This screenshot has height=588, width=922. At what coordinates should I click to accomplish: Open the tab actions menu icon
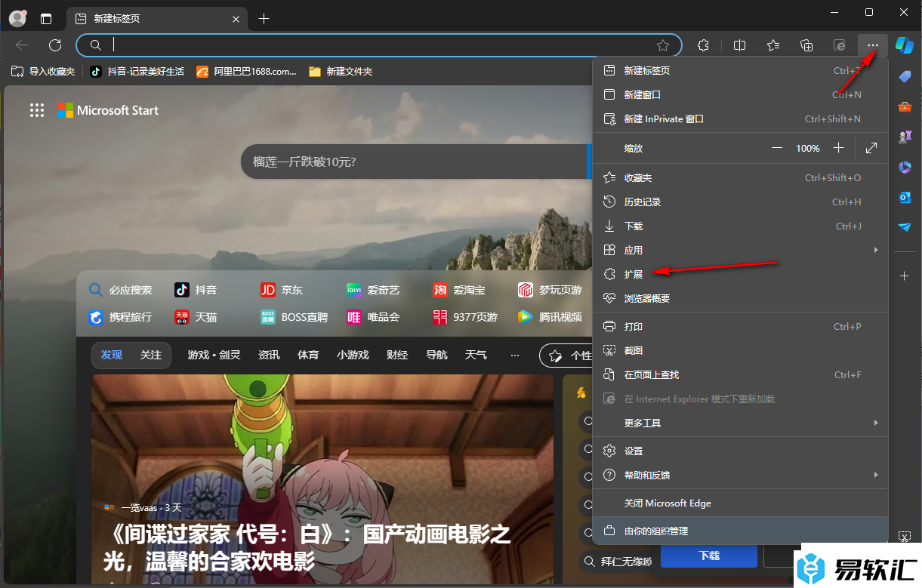coord(47,18)
